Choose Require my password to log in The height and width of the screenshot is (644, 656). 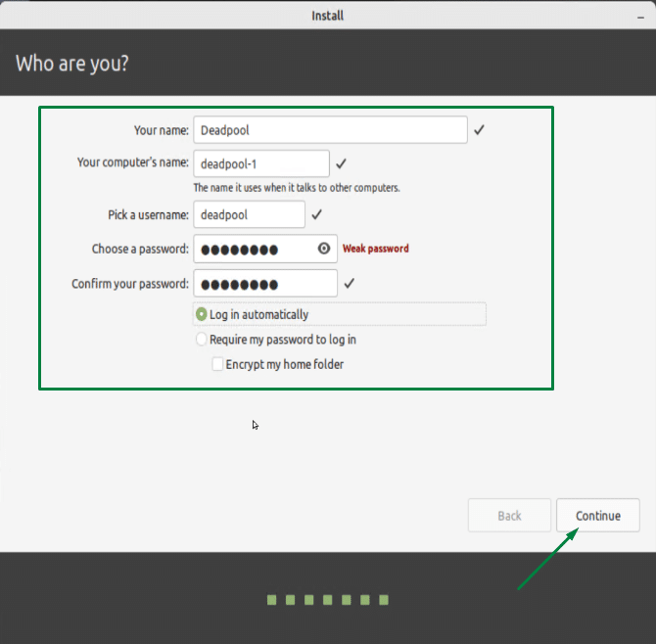pyautogui.click(x=203, y=340)
